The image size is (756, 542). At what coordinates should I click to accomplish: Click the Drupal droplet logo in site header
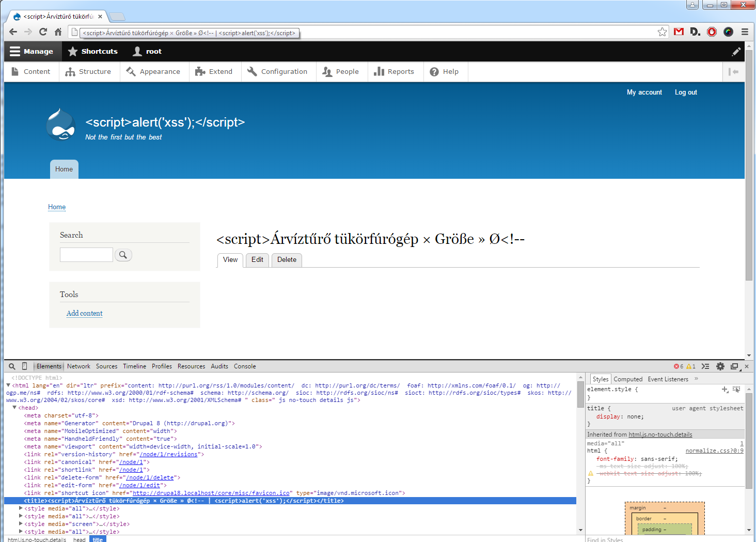[x=60, y=124]
